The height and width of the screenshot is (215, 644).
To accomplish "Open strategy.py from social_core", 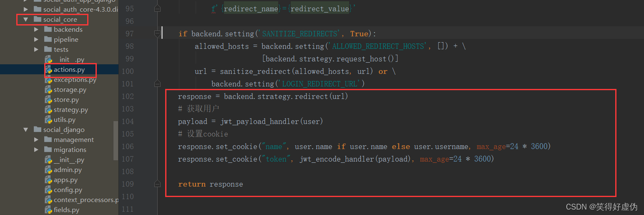I will [70, 110].
